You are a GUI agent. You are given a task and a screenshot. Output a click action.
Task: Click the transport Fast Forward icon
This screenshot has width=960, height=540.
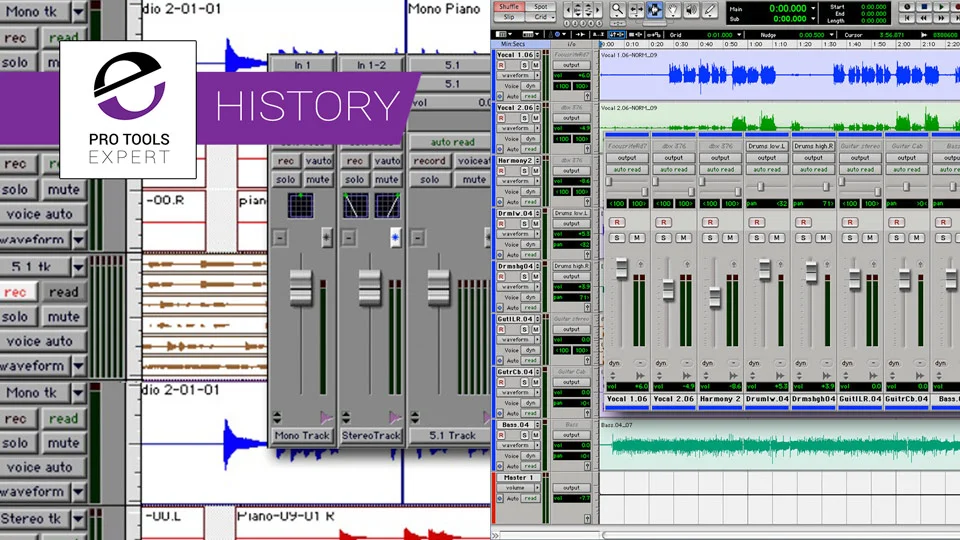(942, 18)
